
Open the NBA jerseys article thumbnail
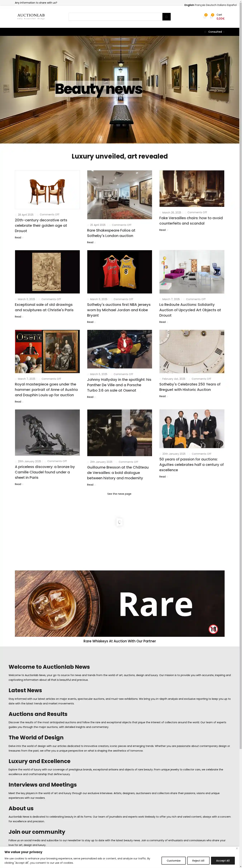120,272
